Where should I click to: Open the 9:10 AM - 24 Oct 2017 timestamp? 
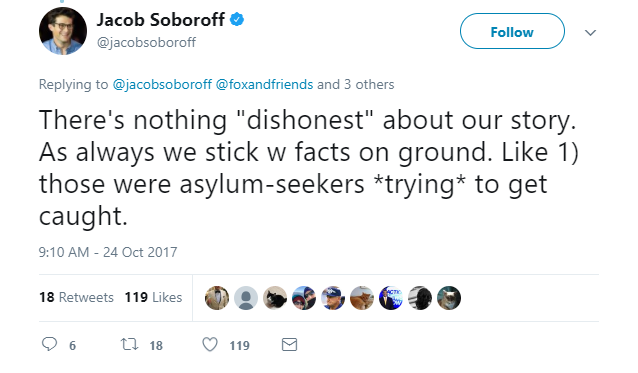tap(108, 252)
